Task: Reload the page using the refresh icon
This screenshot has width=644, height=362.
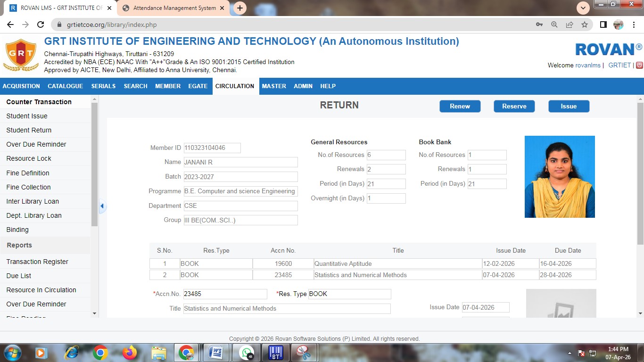Action: 41,25
